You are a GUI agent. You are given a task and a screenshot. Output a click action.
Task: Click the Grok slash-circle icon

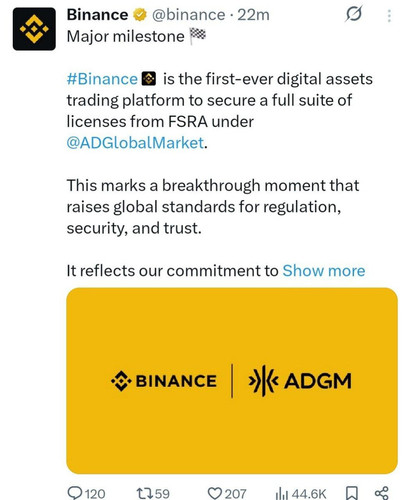pyautogui.click(x=353, y=15)
